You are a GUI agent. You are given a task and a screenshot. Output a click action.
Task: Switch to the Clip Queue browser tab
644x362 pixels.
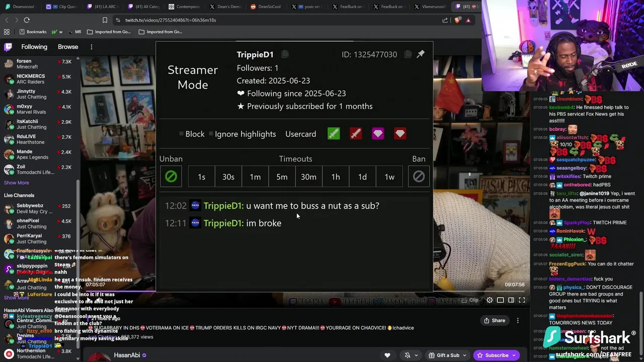click(61, 7)
